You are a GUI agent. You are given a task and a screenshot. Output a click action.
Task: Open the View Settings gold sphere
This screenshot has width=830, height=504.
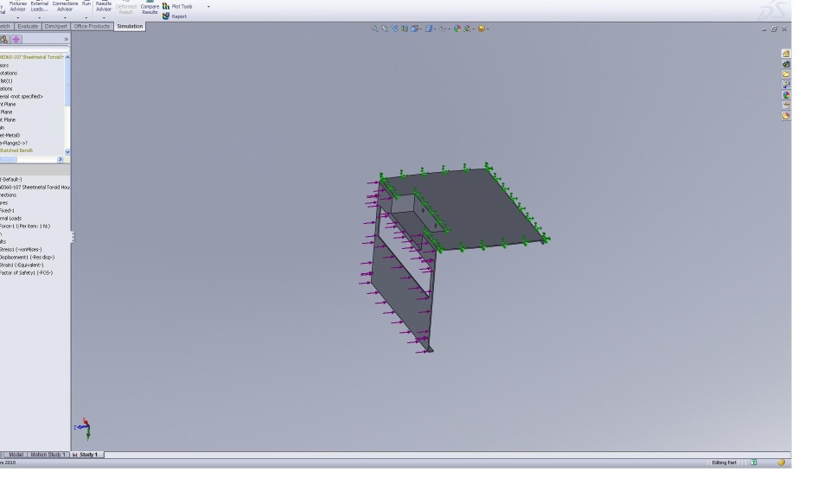[482, 29]
